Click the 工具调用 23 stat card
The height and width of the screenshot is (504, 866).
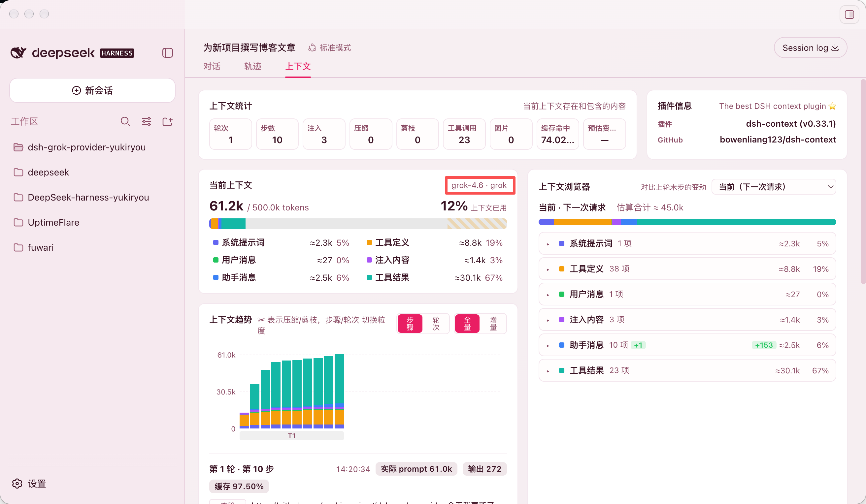coord(464,134)
